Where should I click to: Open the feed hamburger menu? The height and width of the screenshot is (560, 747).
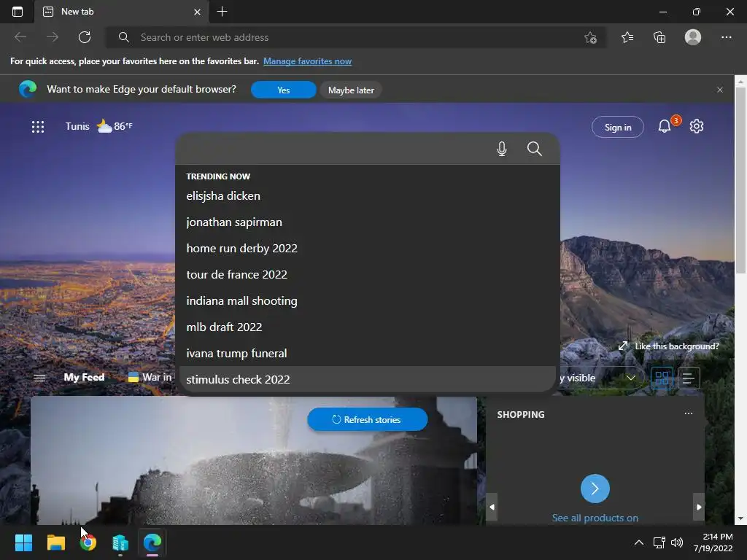point(39,378)
